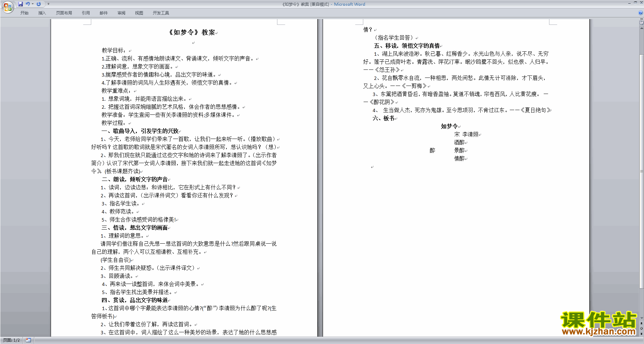Click the line 2.理解词意,想象文字的画面
The height and width of the screenshot is (344, 644).
coord(138,66)
